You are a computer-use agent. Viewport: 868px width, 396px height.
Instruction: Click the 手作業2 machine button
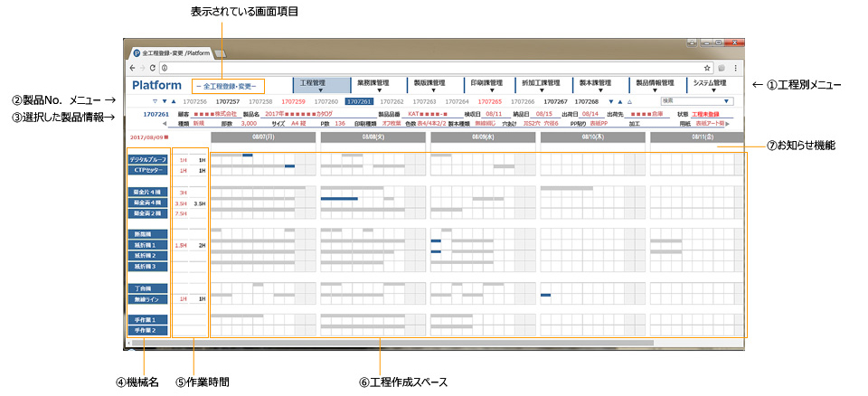(x=147, y=331)
